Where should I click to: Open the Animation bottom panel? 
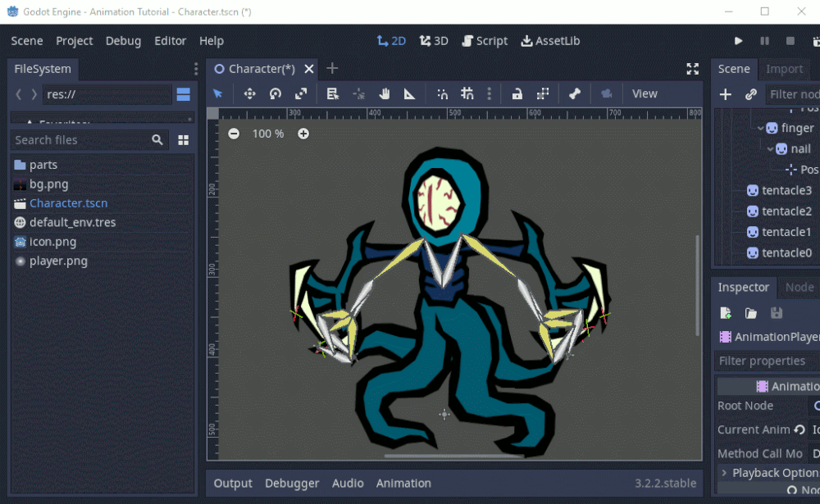tap(403, 483)
